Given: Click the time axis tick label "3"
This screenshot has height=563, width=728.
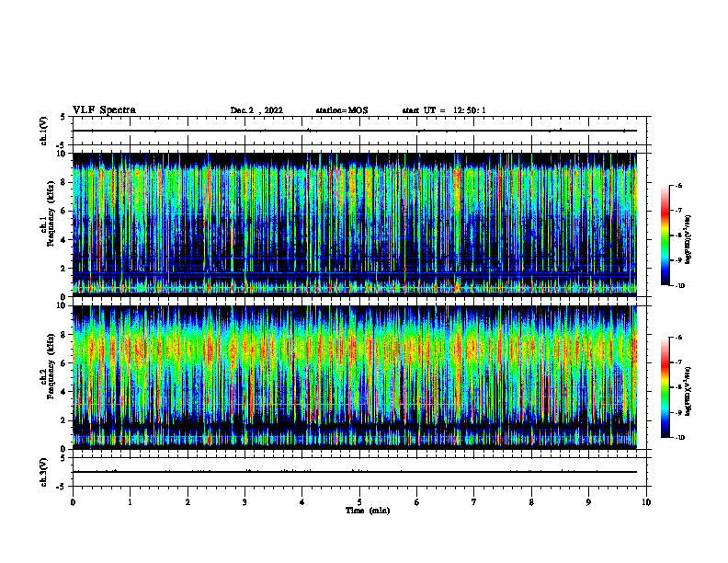Looking at the screenshot, I should pos(245,502).
